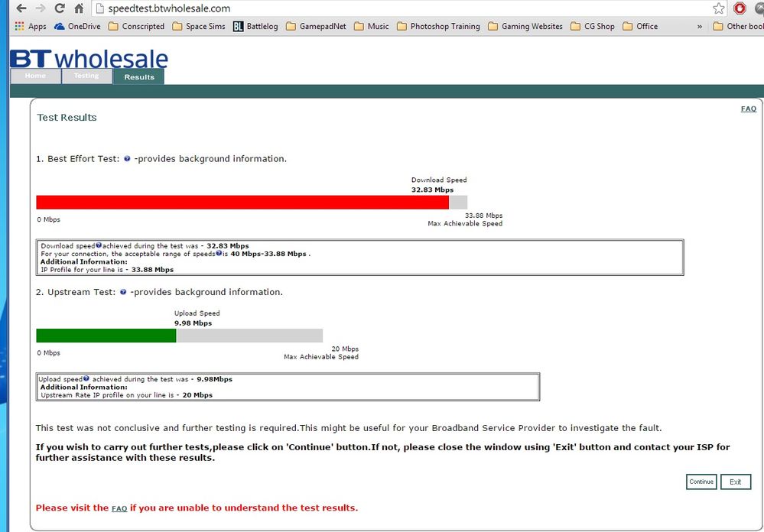The width and height of the screenshot is (764, 532).
Task: Click the red download speed bar
Action: point(242,203)
